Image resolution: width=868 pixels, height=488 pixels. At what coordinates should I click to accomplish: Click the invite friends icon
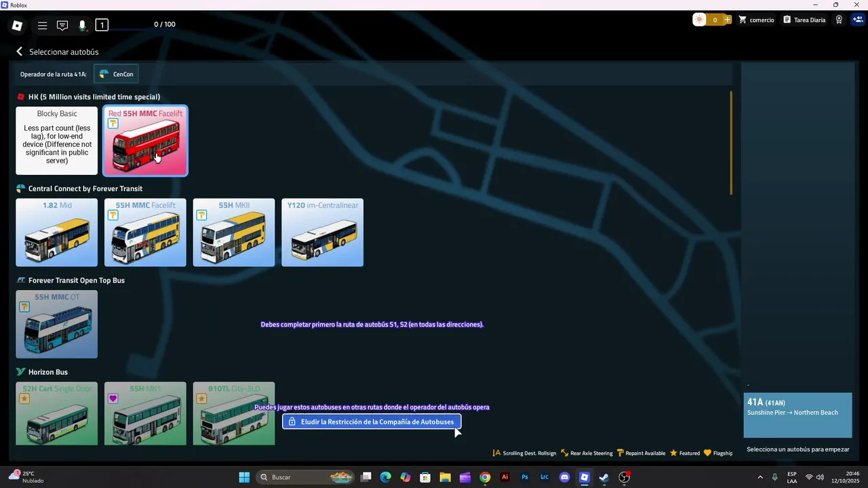click(857, 20)
